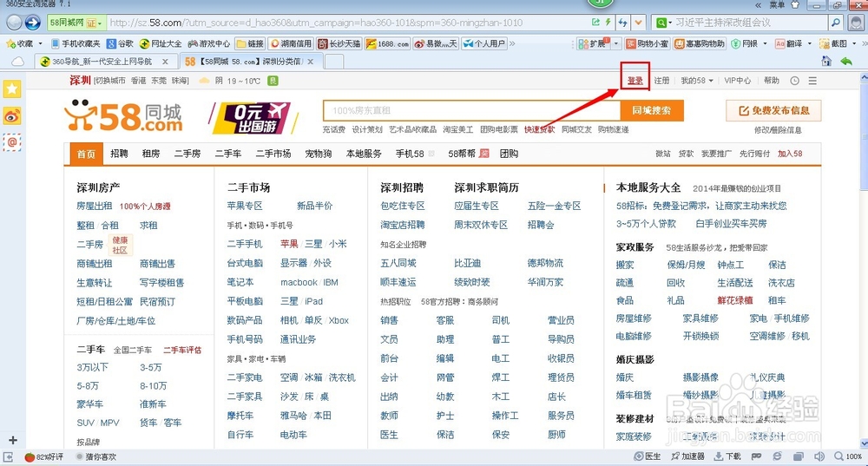Click the browser skin shirt icon

(795, 5)
